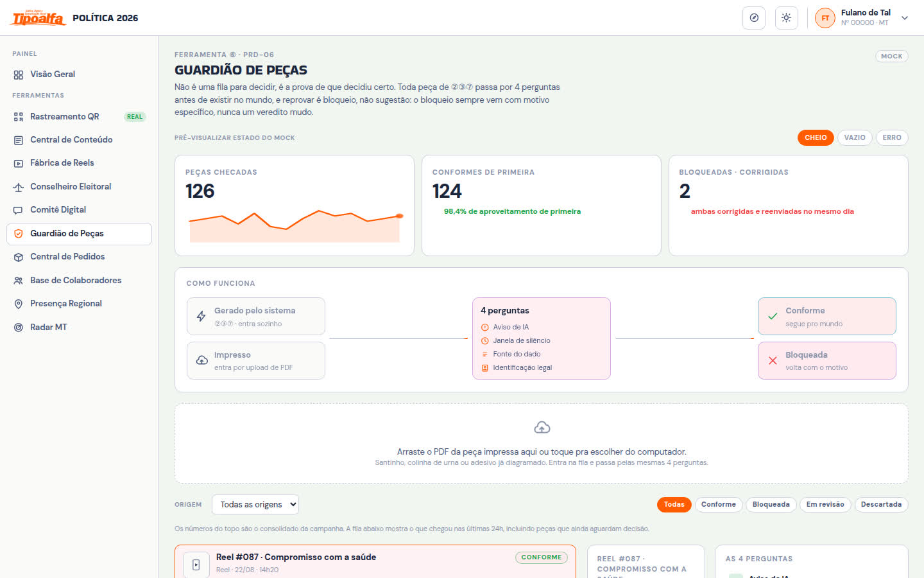Click the Conforme outcome card
This screenshot has height=578, width=924.
tap(827, 316)
